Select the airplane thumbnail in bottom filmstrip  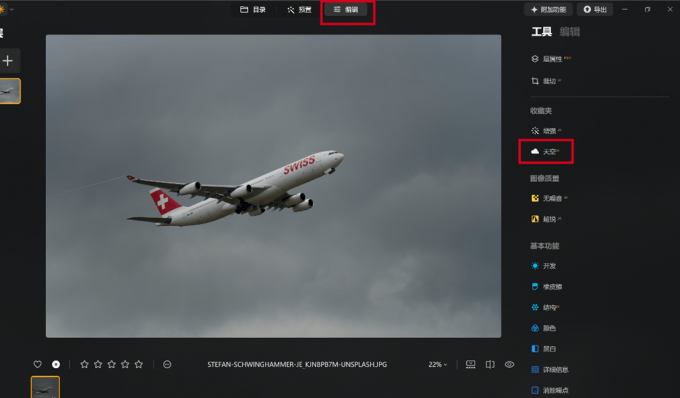[45, 387]
